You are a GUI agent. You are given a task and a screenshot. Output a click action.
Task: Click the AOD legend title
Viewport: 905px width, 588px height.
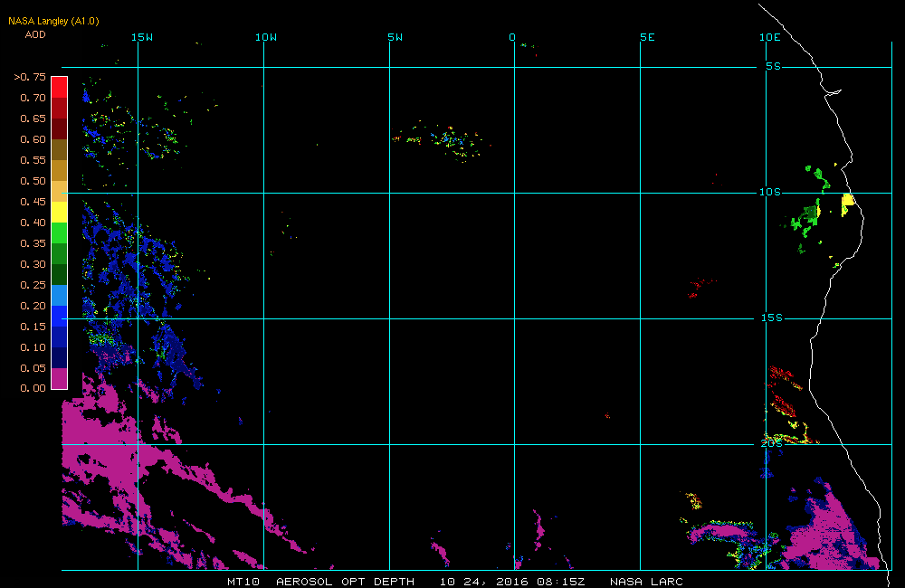tap(35, 34)
